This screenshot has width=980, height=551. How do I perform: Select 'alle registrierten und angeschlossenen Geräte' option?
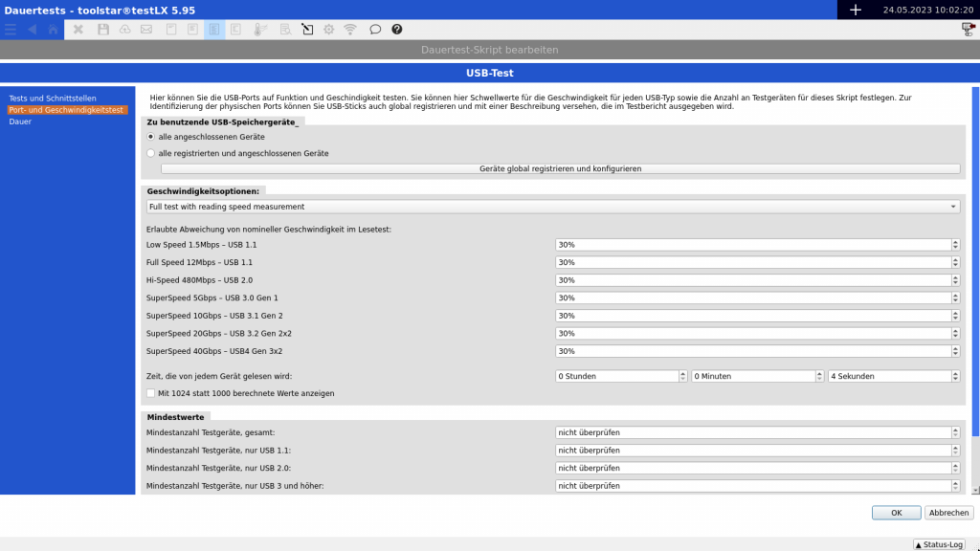150,153
